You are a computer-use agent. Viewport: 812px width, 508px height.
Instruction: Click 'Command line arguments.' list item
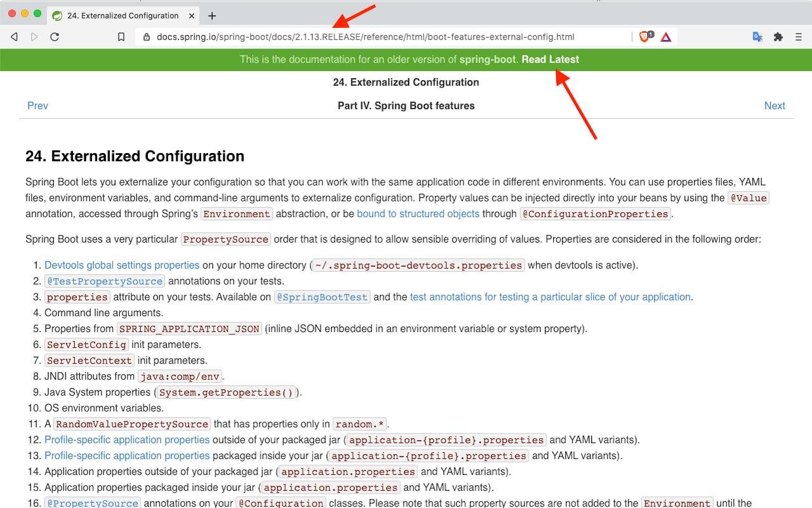[104, 312]
